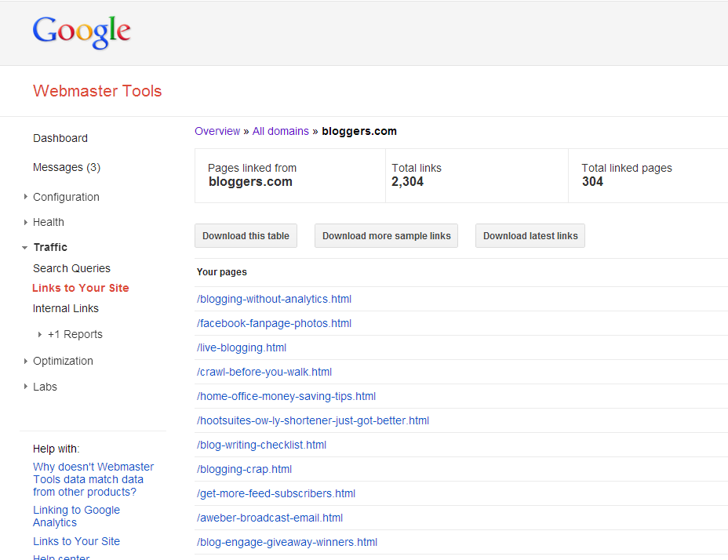Click the Total links value 2,304

(x=407, y=181)
